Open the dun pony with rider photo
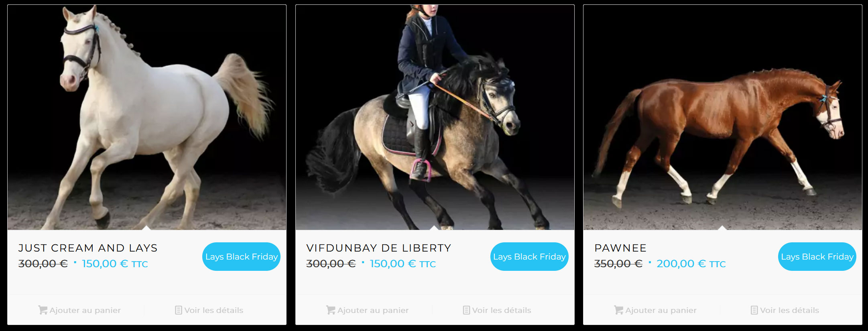Screen dimensions: 868x331 coord(435,117)
